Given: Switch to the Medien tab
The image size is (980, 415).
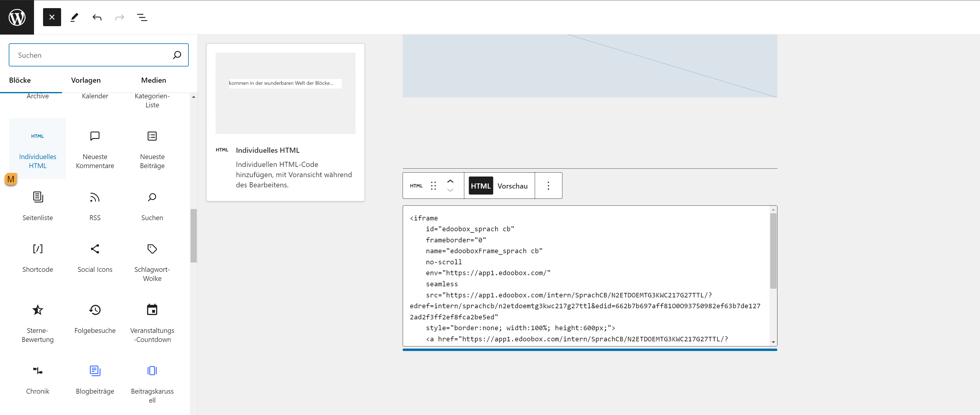Looking at the screenshot, I should [153, 80].
